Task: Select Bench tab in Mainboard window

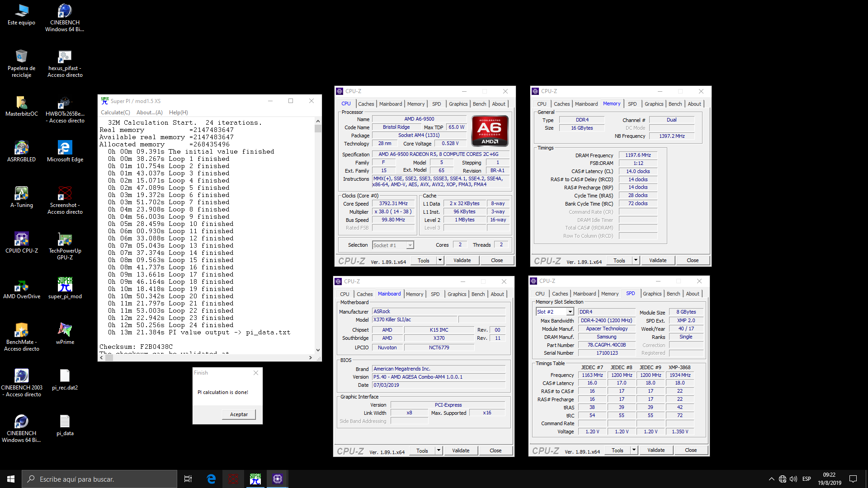Action: click(478, 294)
